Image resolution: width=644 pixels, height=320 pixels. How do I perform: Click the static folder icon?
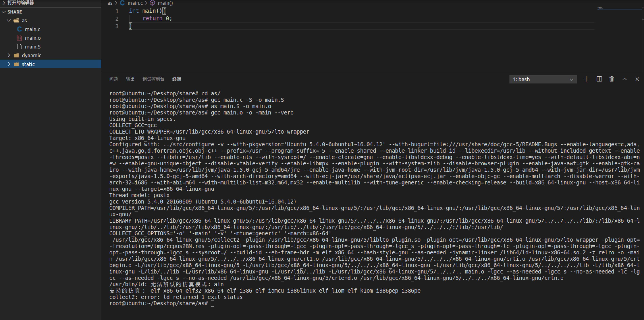(x=16, y=64)
